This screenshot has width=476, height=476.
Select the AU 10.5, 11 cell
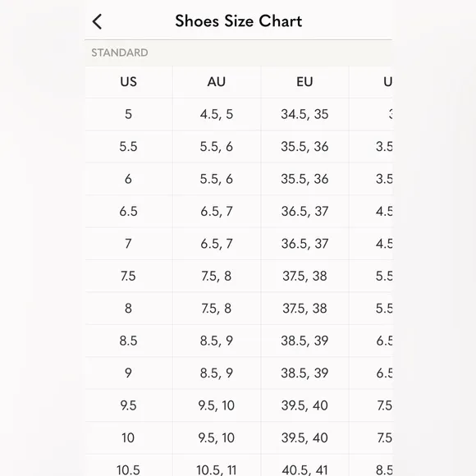217,465
